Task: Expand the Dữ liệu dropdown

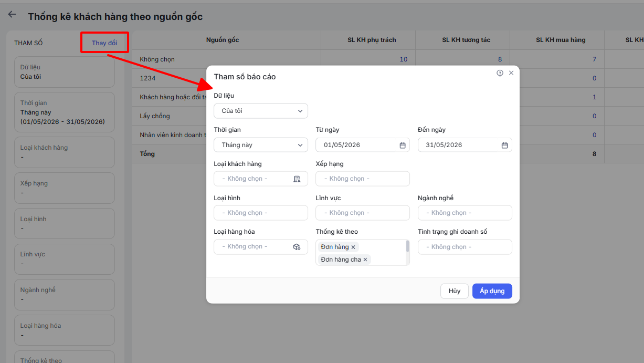Action: tap(261, 111)
